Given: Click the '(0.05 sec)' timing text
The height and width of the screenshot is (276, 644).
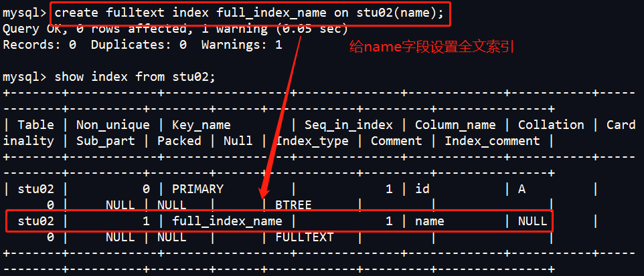Looking at the screenshot, I should pos(312,29).
